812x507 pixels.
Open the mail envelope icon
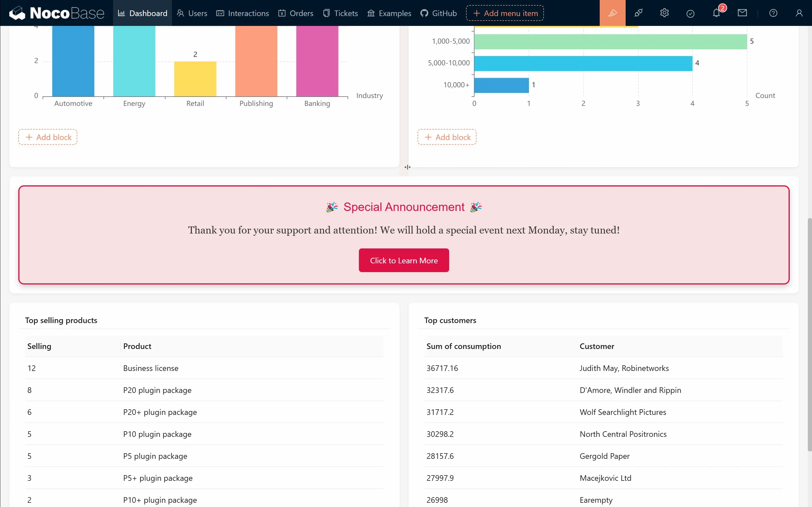742,13
